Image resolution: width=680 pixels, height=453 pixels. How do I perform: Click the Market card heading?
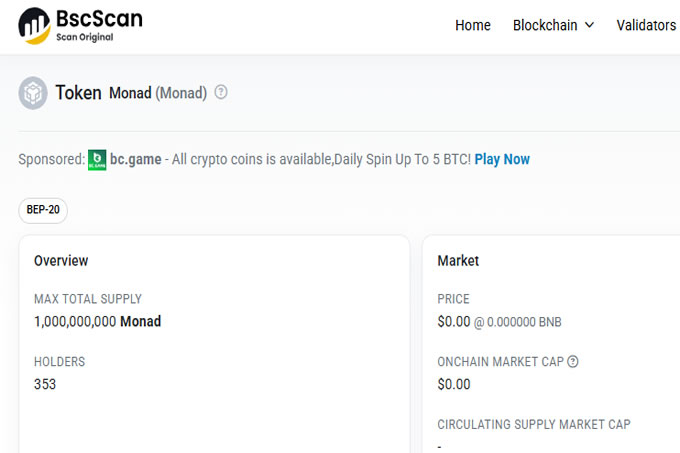(x=458, y=261)
